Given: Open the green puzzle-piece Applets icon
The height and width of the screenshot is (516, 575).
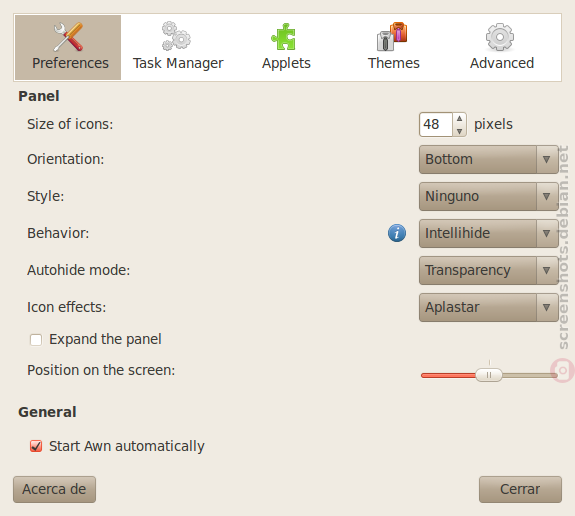Looking at the screenshot, I should pyautogui.click(x=283, y=36).
